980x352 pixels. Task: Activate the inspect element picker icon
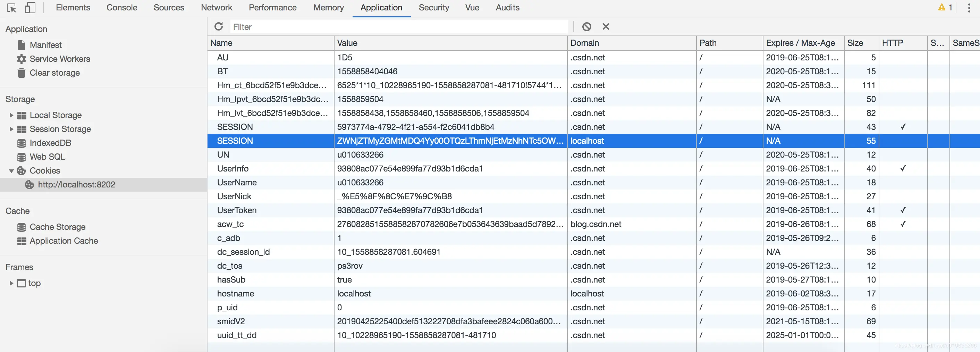click(x=11, y=8)
